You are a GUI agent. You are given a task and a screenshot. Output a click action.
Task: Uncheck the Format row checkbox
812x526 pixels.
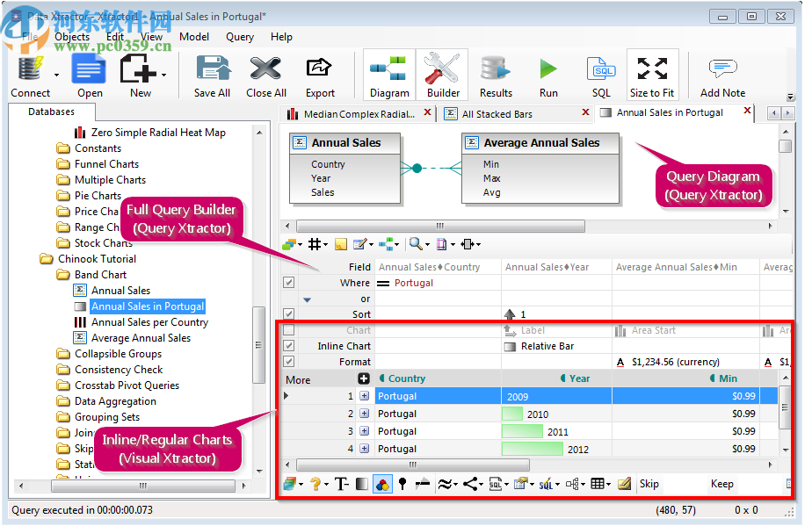pos(288,362)
